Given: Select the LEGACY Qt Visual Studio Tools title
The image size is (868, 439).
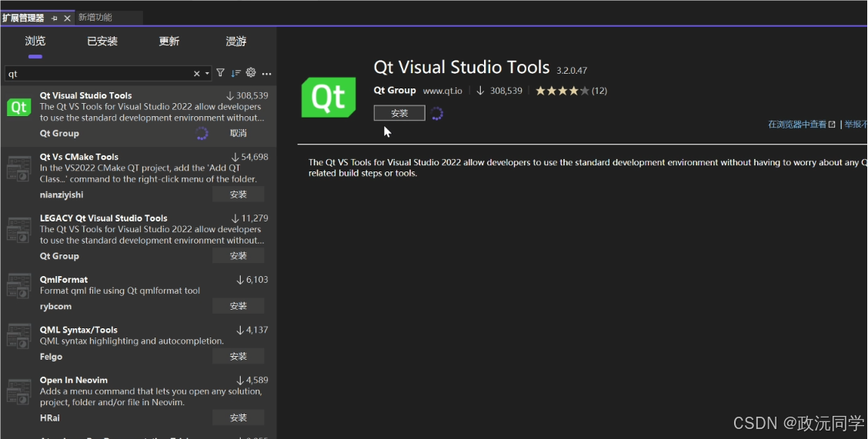Looking at the screenshot, I should [x=104, y=218].
